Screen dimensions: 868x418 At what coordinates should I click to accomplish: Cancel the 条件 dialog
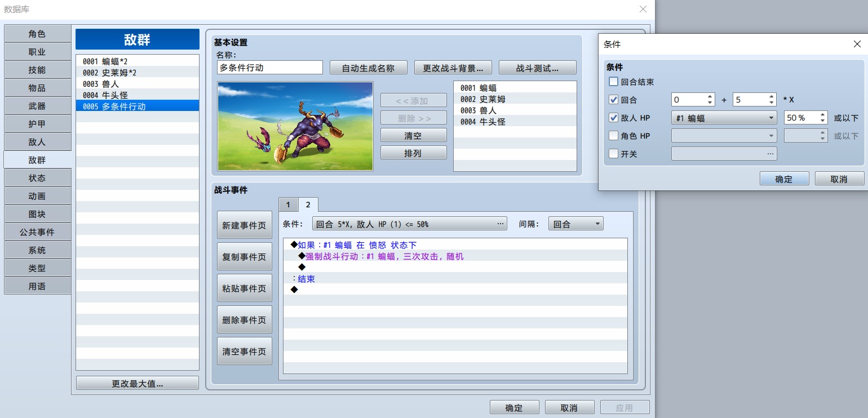pos(839,179)
